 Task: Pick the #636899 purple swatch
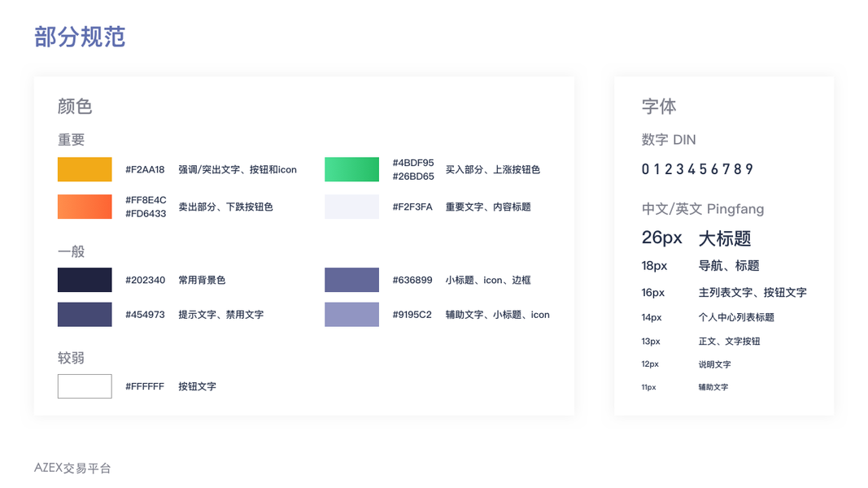[x=351, y=280]
